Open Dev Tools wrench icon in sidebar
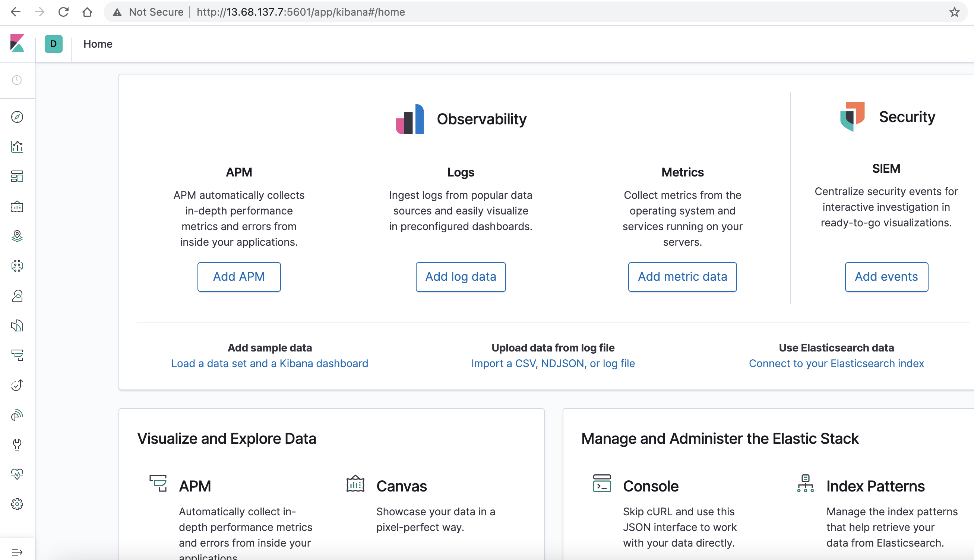This screenshot has width=974, height=560. click(17, 445)
